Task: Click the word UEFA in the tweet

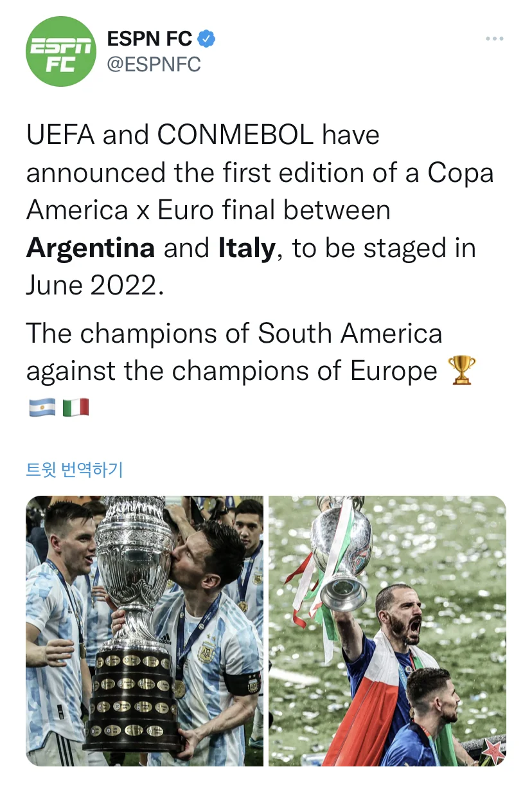Action: (60, 135)
